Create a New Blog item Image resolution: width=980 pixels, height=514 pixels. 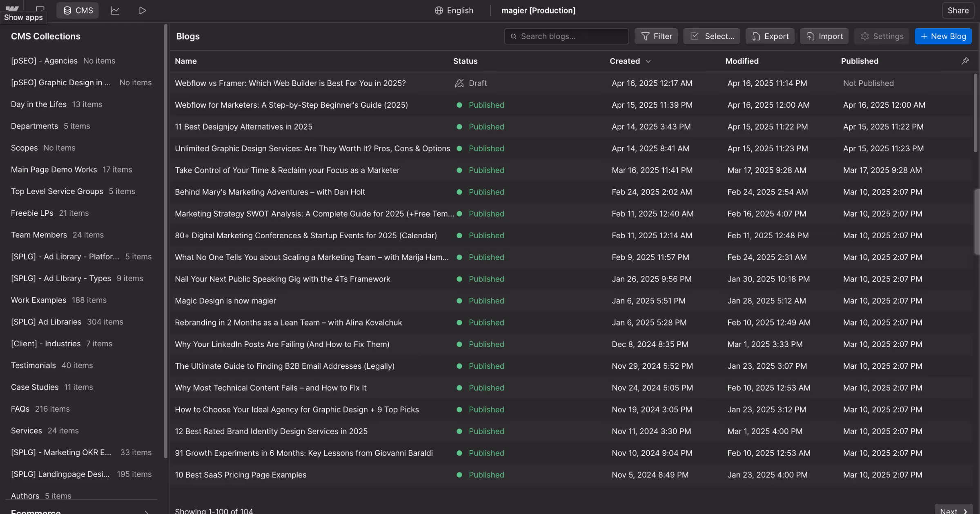coord(943,36)
